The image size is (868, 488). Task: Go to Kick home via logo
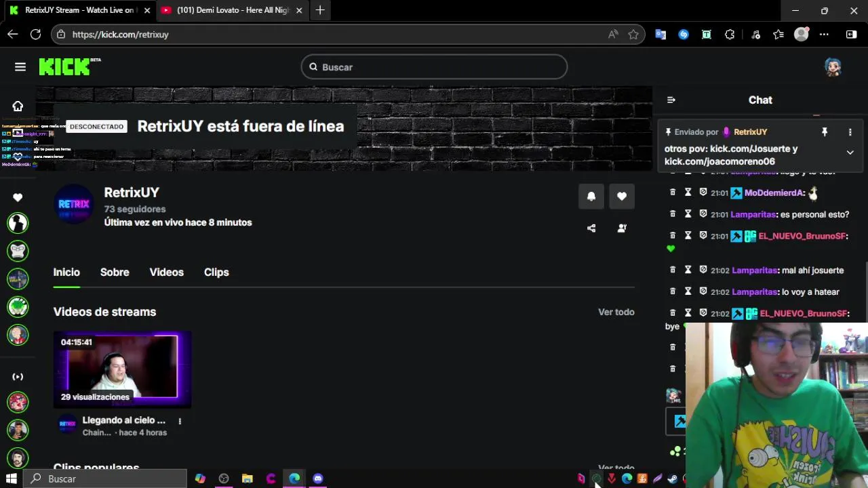pyautogui.click(x=69, y=66)
